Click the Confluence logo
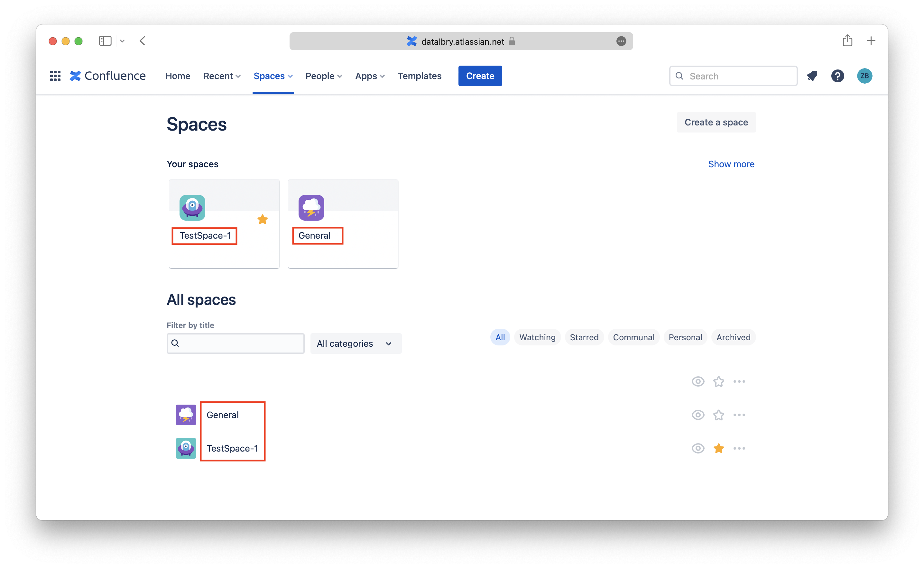The height and width of the screenshot is (568, 924). click(x=108, y=76)
